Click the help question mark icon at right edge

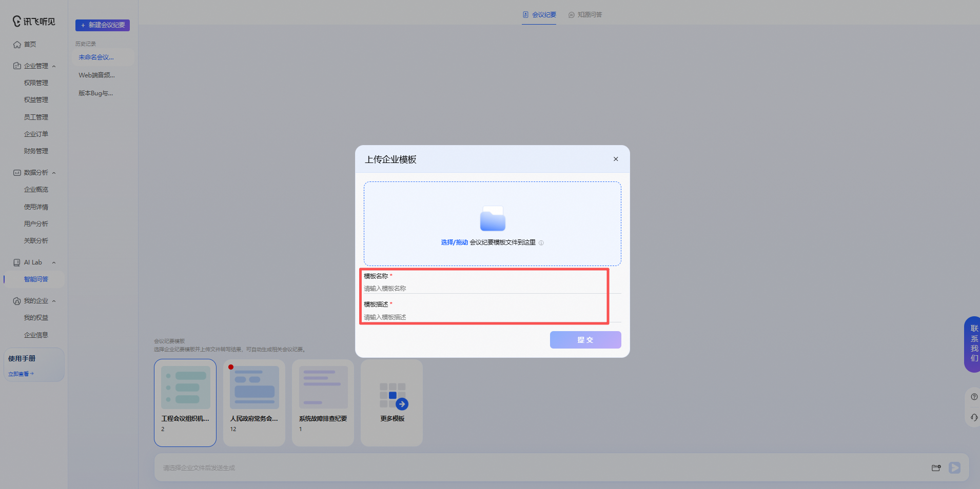coord(974,397)
